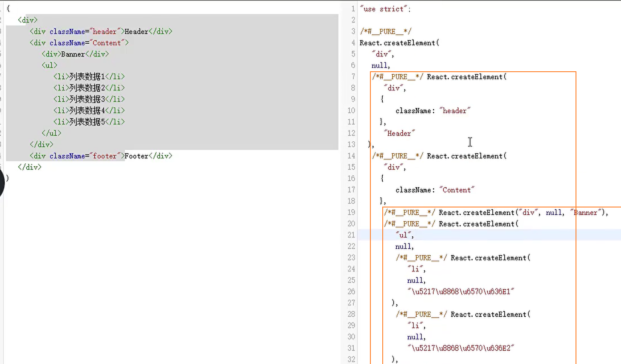
Task: Click the <li>列表数据4</li> line
Action: point(89,111)
